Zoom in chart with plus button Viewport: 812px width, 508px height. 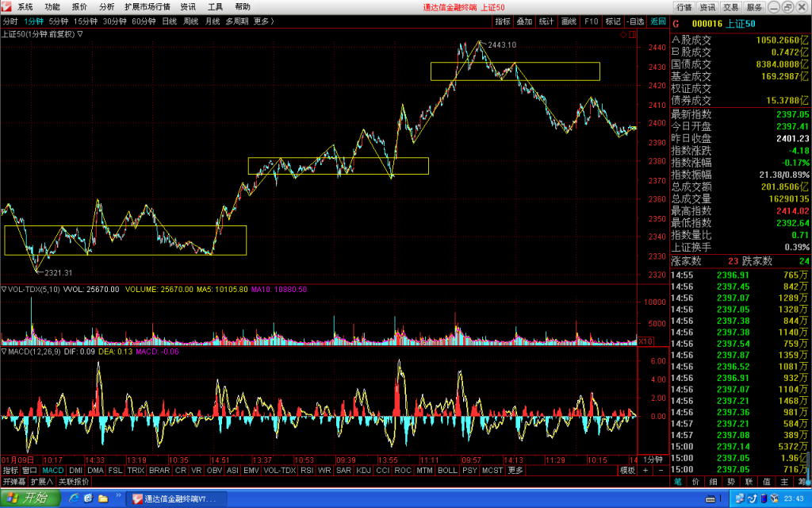click(x=645, y=470)
